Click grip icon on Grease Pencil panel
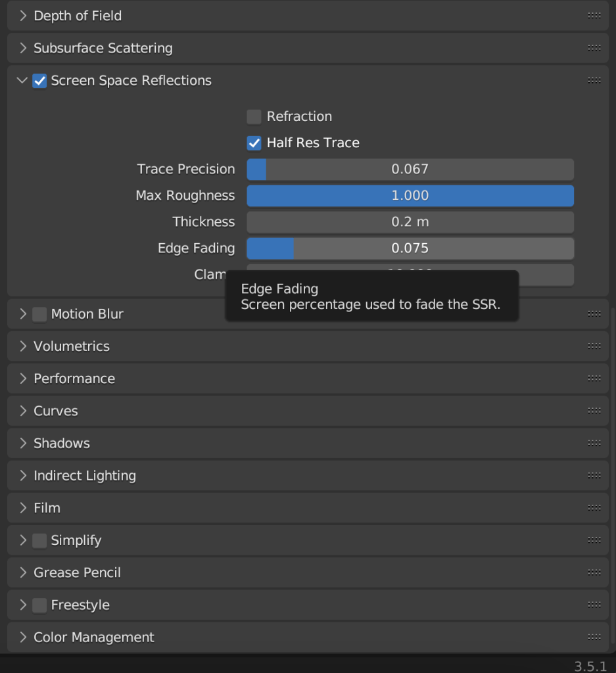This screenshot has width=616, height=673. point(594,572)
